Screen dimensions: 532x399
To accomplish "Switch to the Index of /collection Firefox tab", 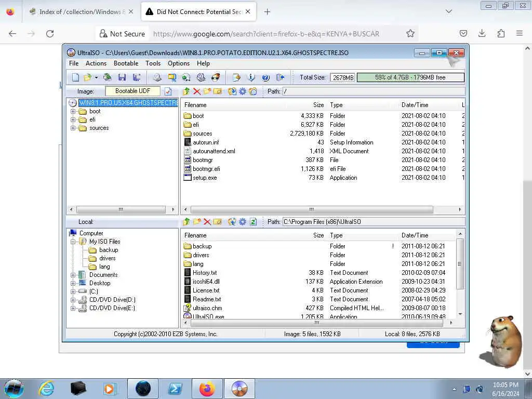I will pos(81,12).
